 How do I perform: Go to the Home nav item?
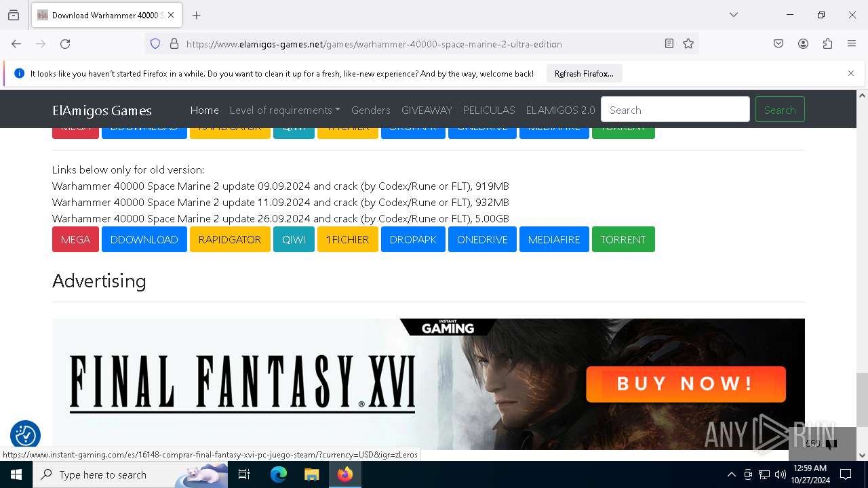tap(204, 110)
